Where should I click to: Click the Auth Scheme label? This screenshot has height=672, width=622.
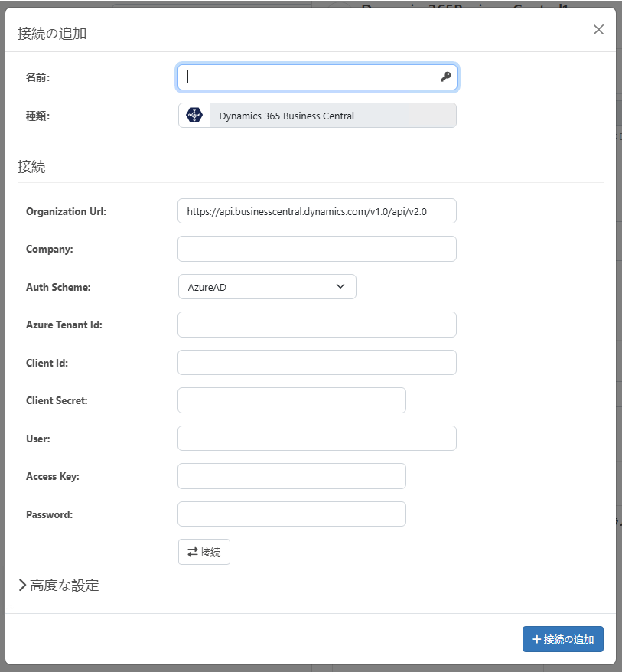pos(58,287)
